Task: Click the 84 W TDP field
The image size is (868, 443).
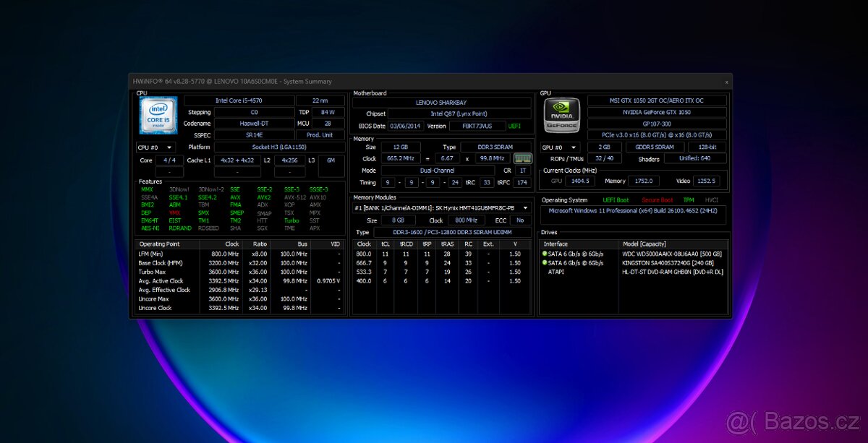Action: click(328, 112)
